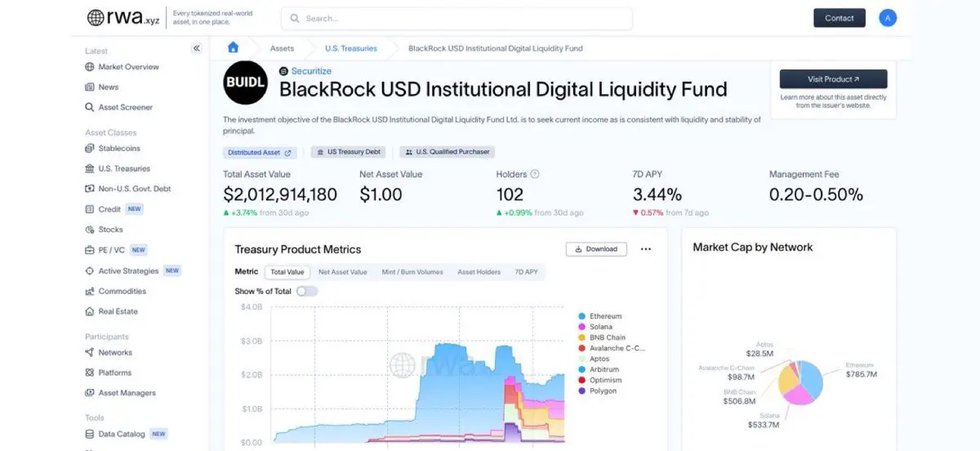980x451 pixels.
Task: Select the 7D APY metric tab
Action: pyautogui.click(x=527, y=272)
